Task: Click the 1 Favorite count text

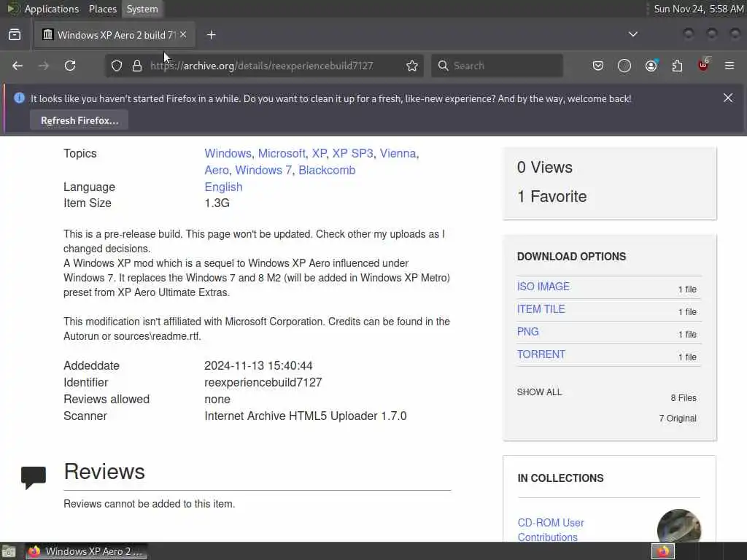Action: 551,196
